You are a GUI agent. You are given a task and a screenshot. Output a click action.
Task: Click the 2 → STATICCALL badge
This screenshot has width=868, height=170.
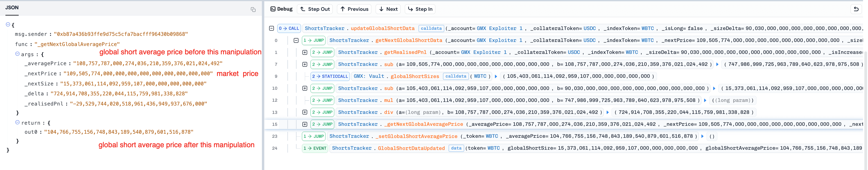(x=330, y=76)
